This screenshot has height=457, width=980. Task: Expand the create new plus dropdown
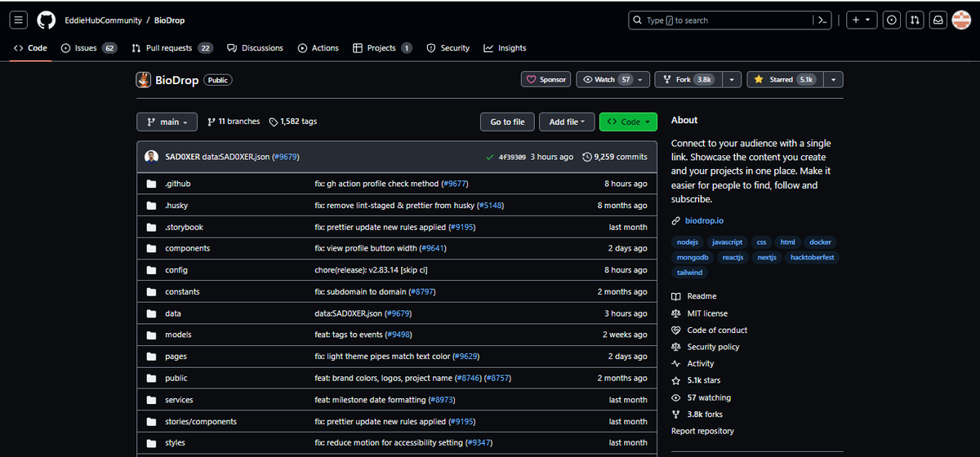[861, 20]
